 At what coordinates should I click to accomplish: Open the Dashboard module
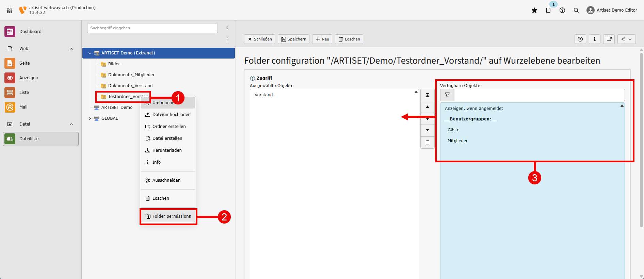click(x=41, y=32)
